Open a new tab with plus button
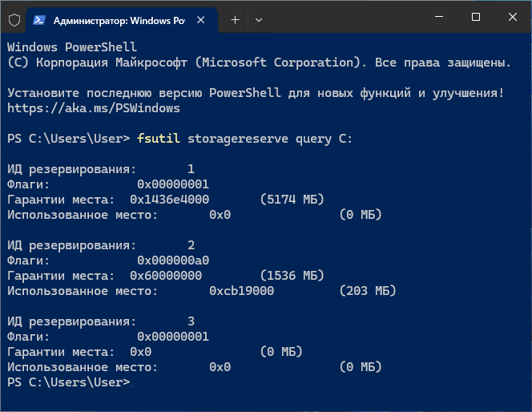532x412 pixels. [235, 18]
